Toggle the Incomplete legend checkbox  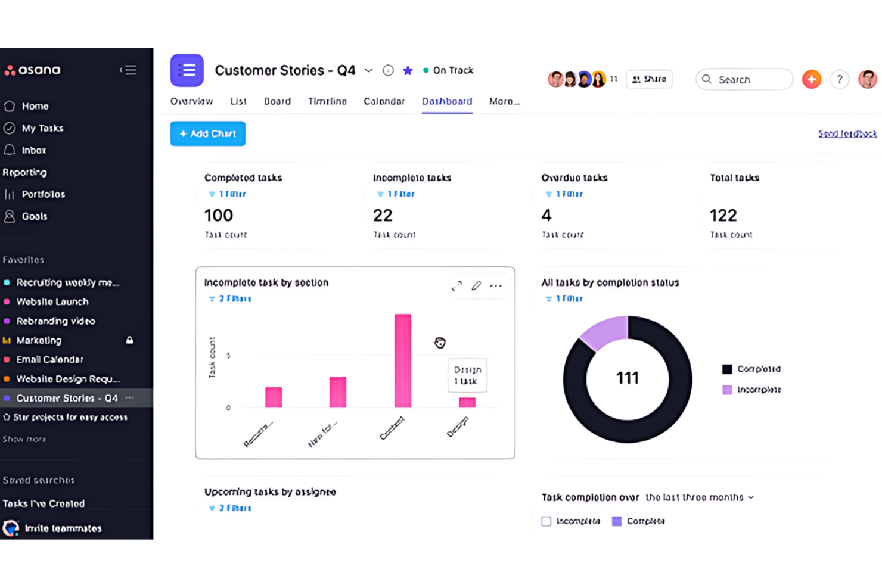pyautogui.click(x=546, y=521)
